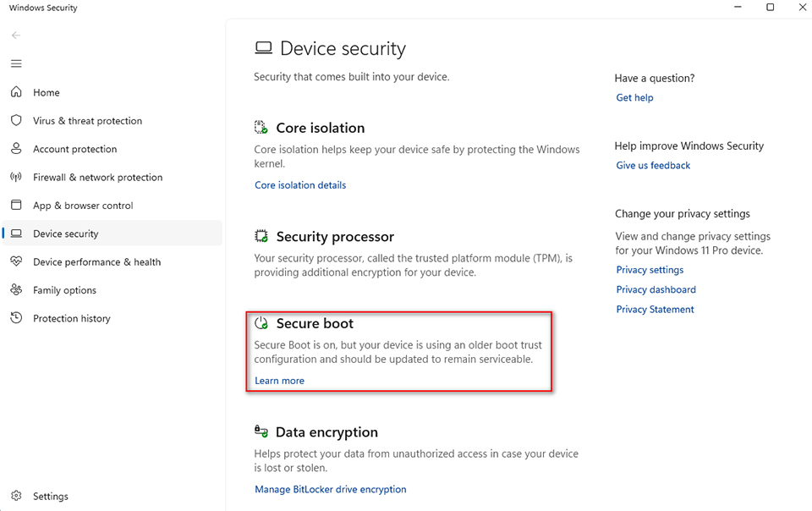Click 'Help improve Windows Security' text
Viewport: 812px width, 511px height.
click(689, 146)
